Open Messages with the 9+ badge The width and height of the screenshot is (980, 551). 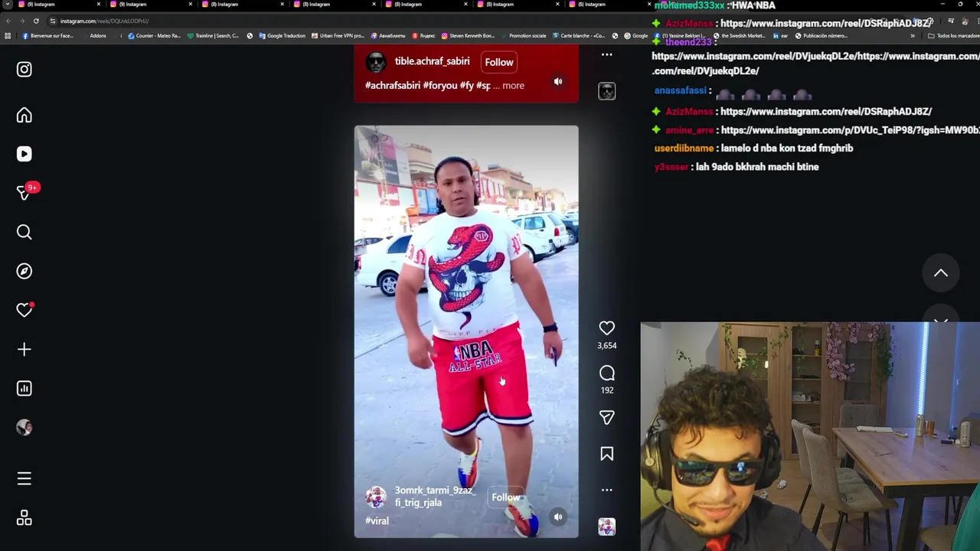[x=24, y=193]
